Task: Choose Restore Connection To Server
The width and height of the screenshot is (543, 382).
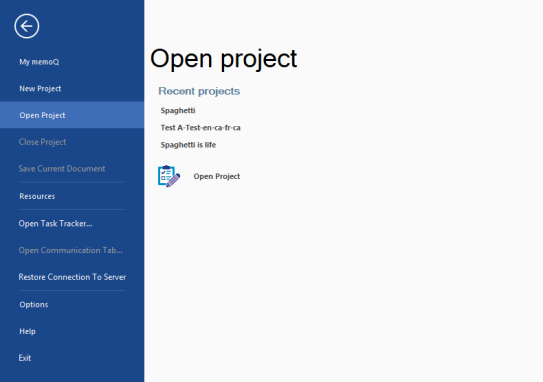Action: pyautogui.click(x=72, y=277)
